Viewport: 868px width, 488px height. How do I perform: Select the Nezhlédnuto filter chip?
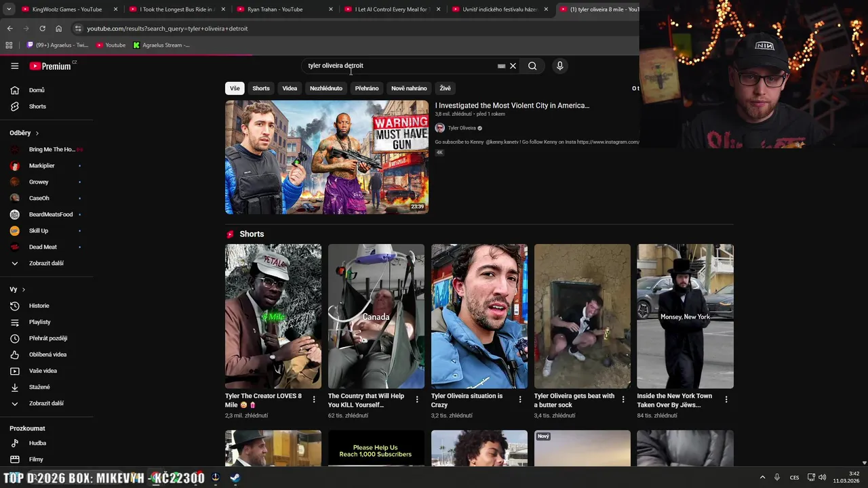coord(326,88)
